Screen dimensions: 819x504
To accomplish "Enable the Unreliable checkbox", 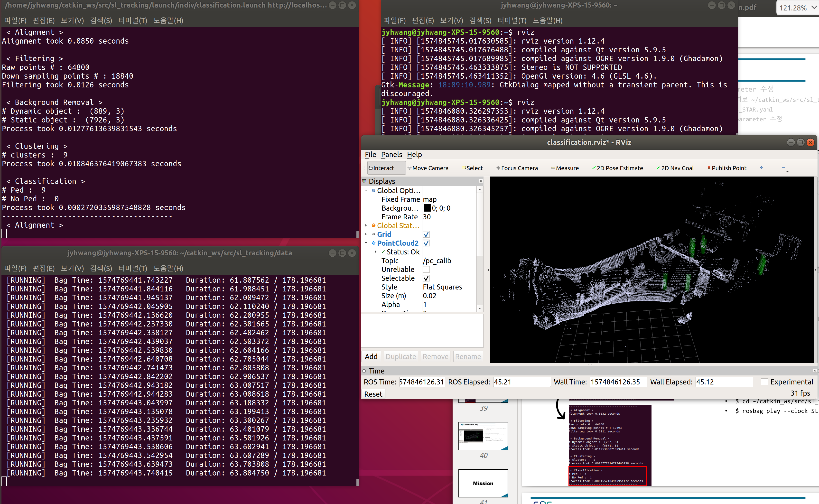I will click(x=426, y=269).
